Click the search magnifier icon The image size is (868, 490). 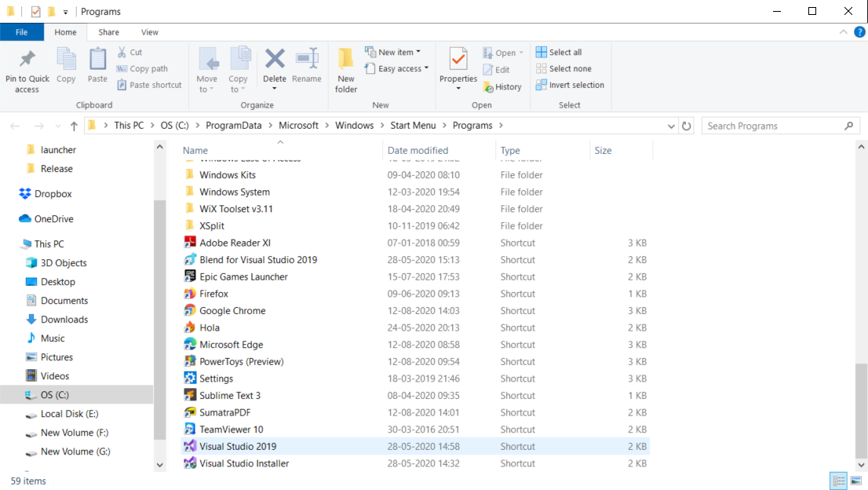click(848, 126)
